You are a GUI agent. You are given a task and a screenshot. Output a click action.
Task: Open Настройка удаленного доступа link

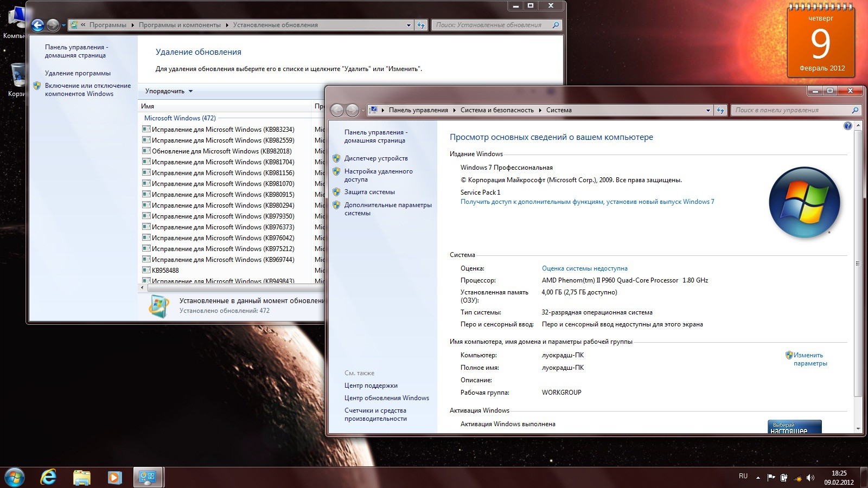(x=379, y=175)
